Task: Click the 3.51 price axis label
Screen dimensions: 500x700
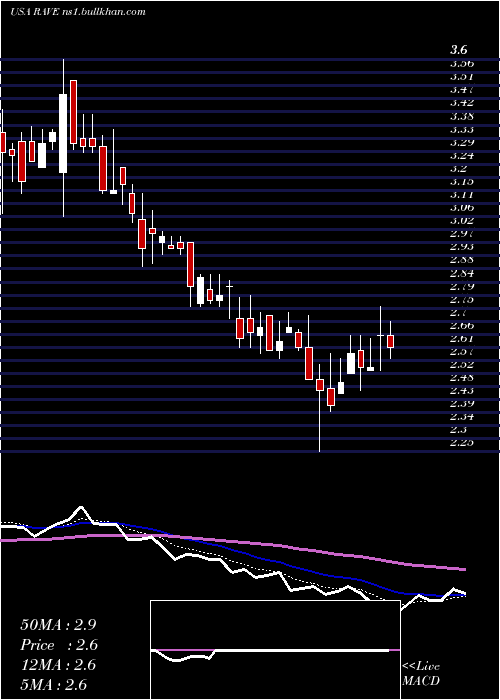Action: 462,76
